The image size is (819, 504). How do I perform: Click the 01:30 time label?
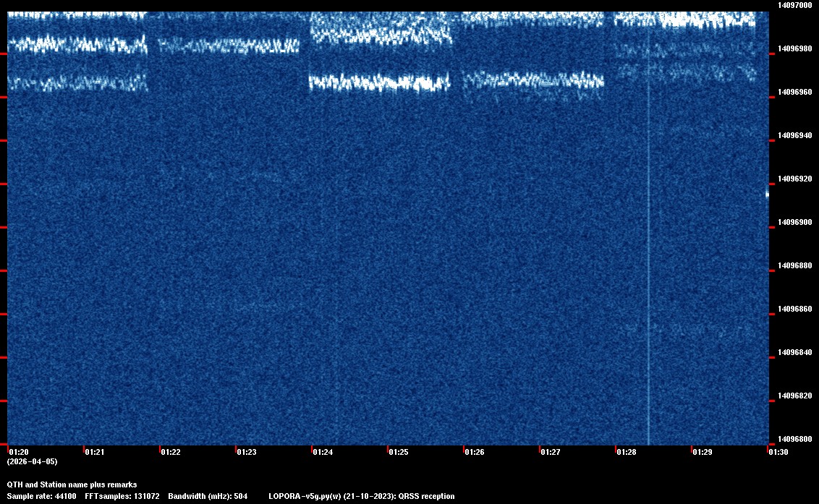pyautogui.click(x=778, y=452)
